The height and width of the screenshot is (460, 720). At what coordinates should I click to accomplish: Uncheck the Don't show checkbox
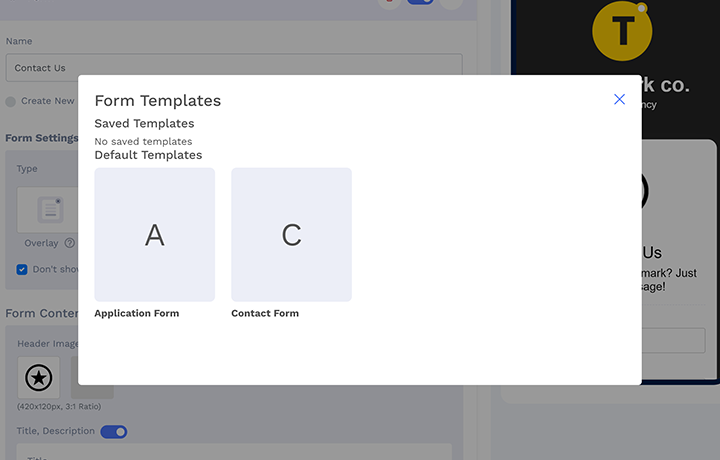coord(22,269)
